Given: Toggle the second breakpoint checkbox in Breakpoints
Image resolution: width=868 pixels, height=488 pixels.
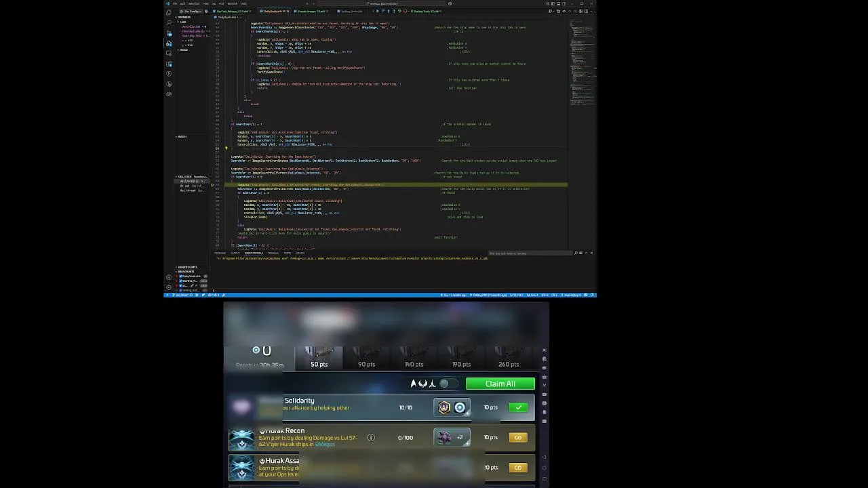Looking at the screenshot, I should click(x=180, y=281).
